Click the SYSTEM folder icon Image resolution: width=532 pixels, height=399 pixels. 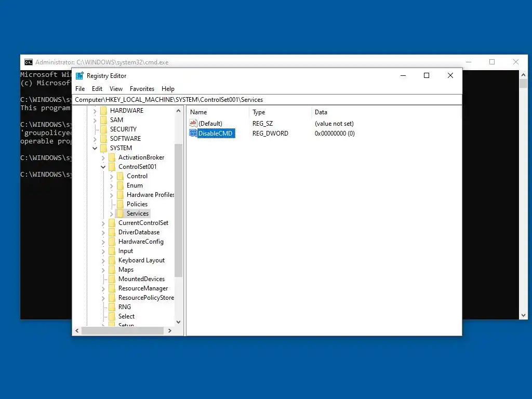pos(104,148)
